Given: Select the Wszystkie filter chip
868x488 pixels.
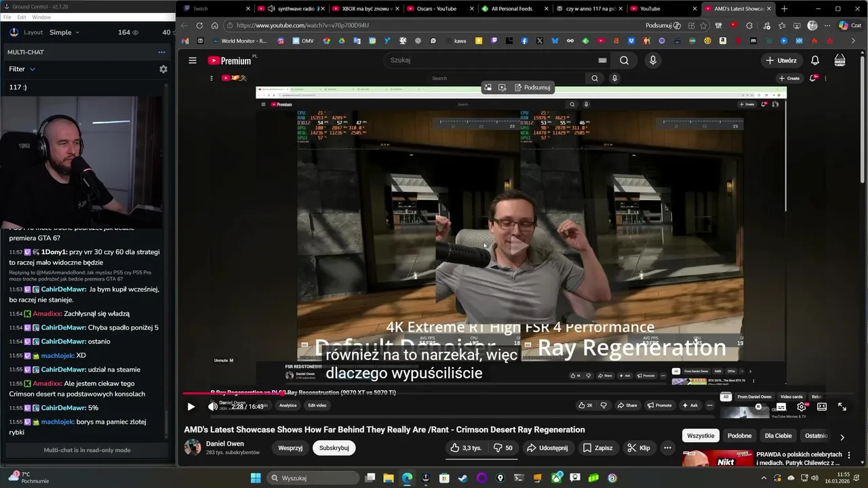Looking at the screenshot, I should [x=701, y=436].
